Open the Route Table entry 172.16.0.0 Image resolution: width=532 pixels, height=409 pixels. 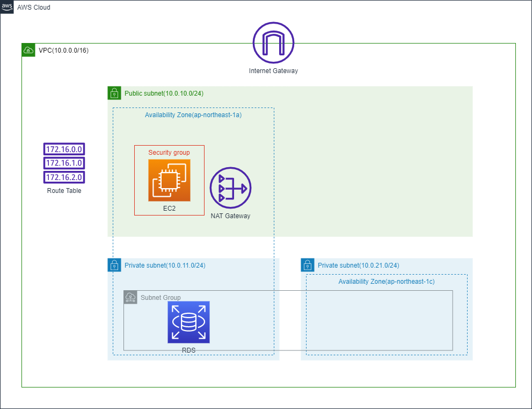click(64, 149)
